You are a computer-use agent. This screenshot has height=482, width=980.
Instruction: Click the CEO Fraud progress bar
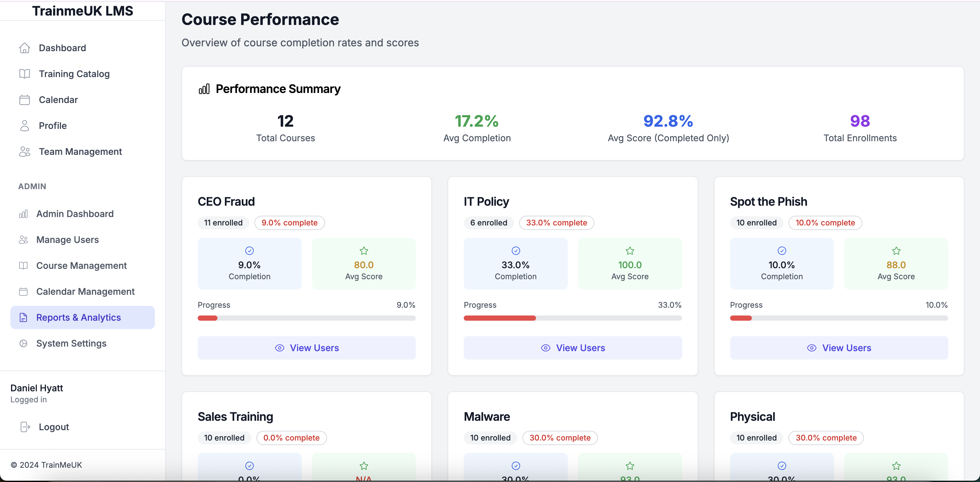coord(307,318)
